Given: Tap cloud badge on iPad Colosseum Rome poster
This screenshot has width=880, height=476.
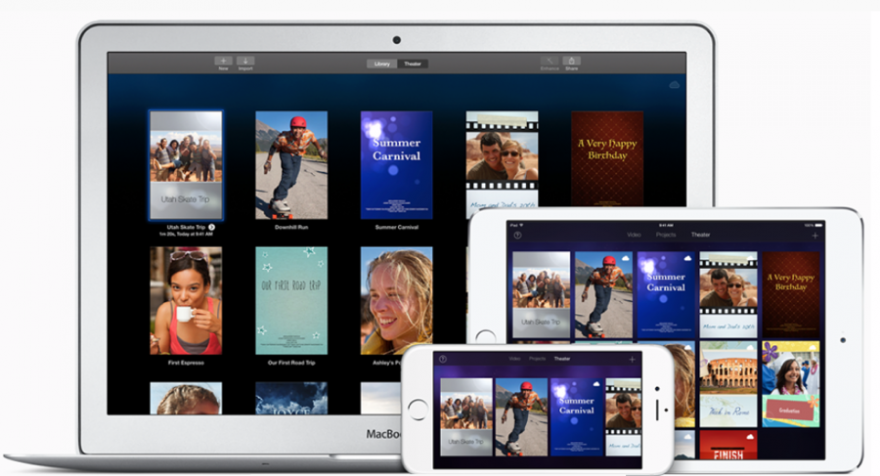Looking at the screenshot, I should pyautogui.click(x=750, y=349).
